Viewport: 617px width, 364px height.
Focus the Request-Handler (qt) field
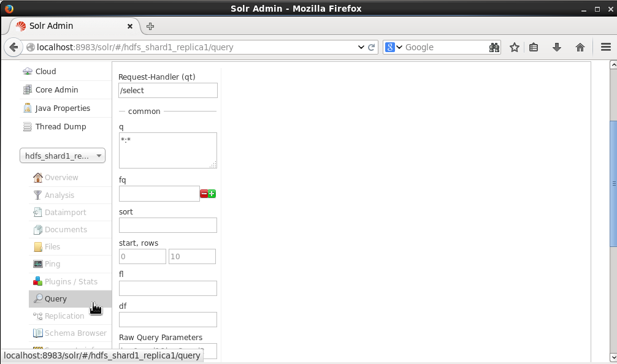(x=168, y=91)
